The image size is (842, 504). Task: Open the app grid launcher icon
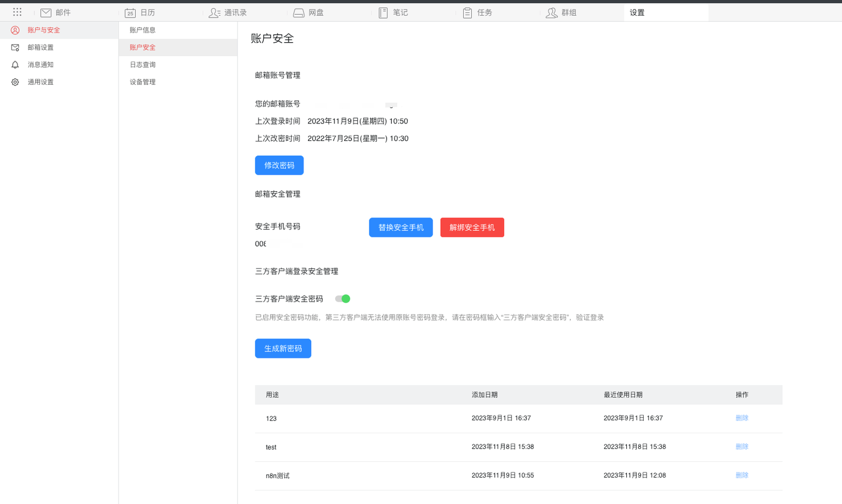tap(17, 12)
